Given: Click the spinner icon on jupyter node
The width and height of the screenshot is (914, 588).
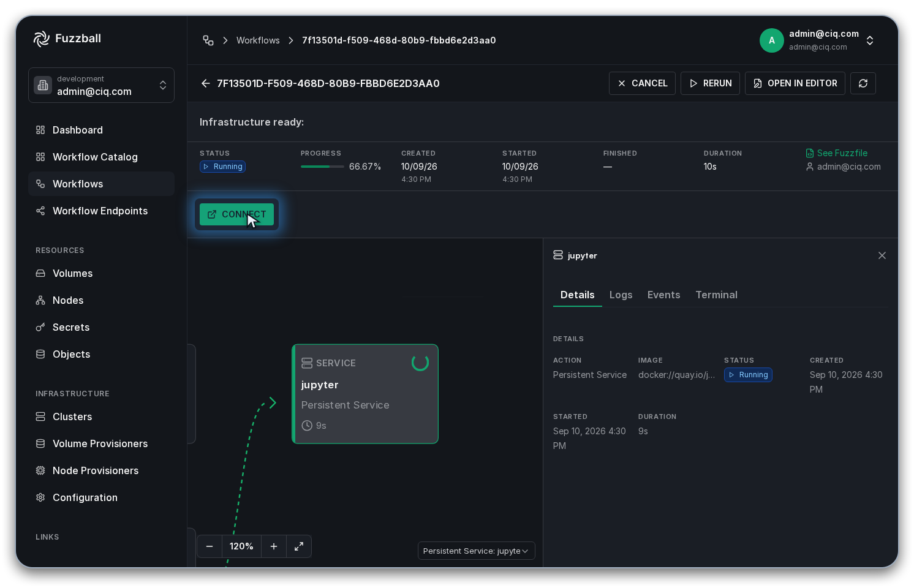Looking at the screenshot, I should [420, 363].
